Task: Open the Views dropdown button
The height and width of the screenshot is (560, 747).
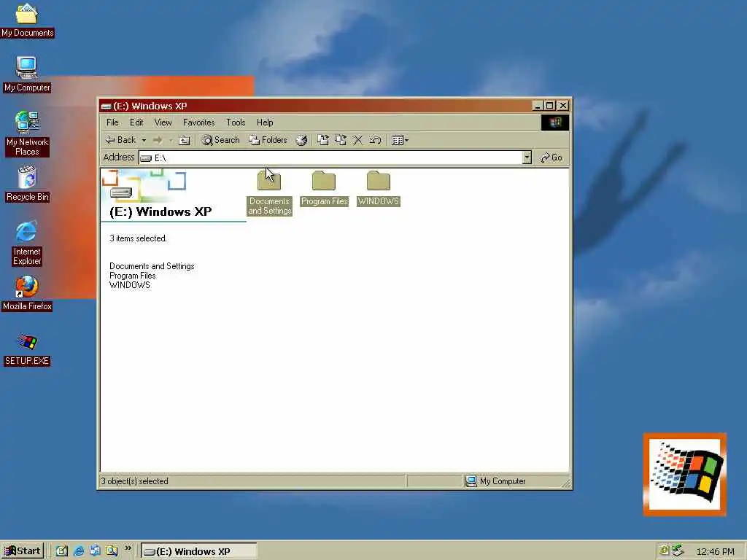Action: click(x=400, y=140)
